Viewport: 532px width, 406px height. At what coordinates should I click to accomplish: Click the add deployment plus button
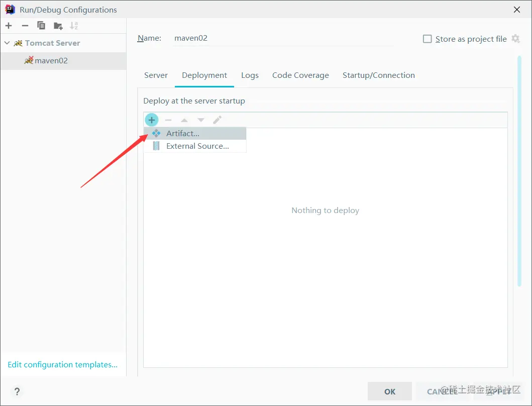pos(152,120)
